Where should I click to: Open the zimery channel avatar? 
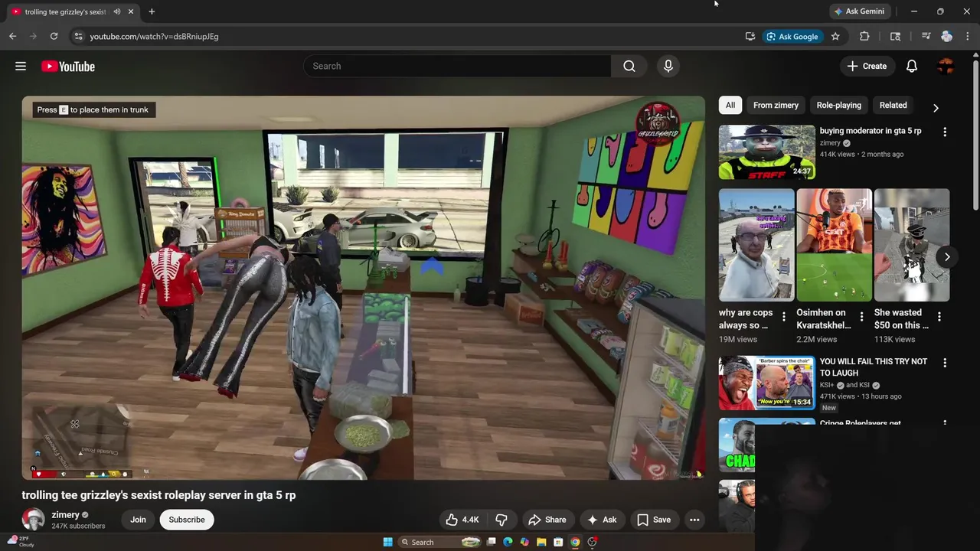33,520
